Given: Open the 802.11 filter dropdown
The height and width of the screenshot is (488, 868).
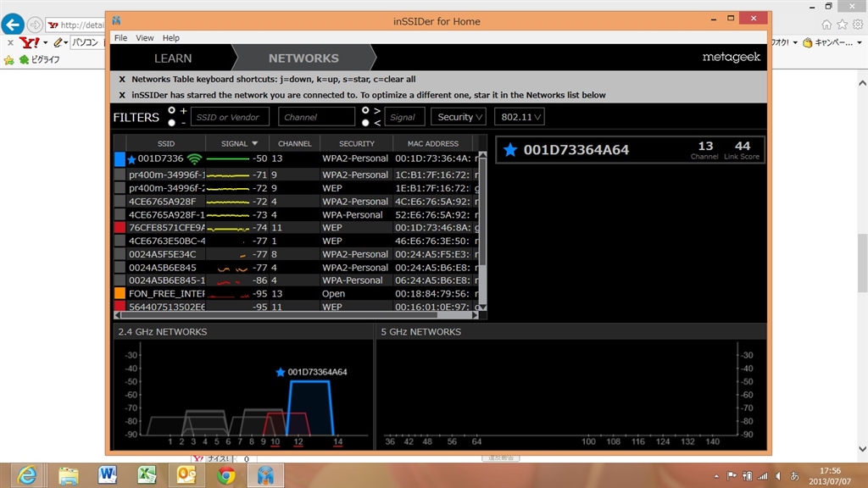Looking at the screenshot, I should [x=520, y=117].
